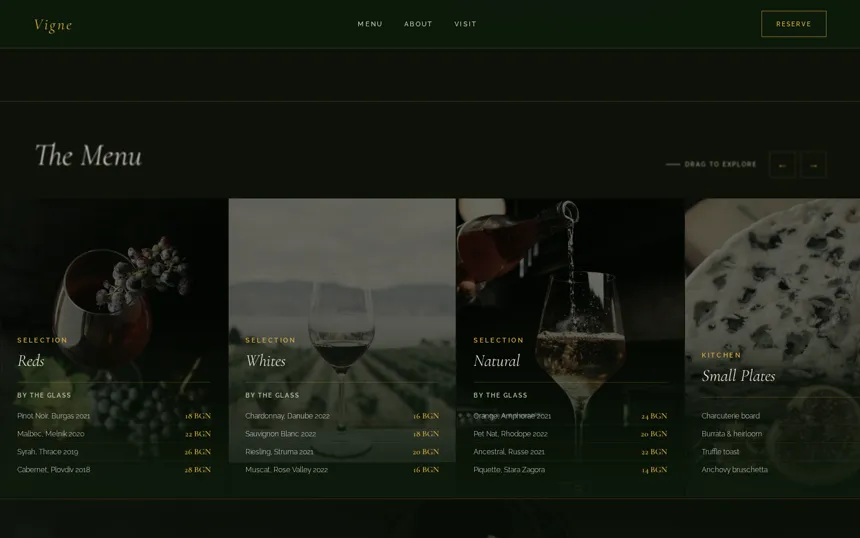Click the Reserve button
This screenshot has width=860, height=538.
coord(794,24)
